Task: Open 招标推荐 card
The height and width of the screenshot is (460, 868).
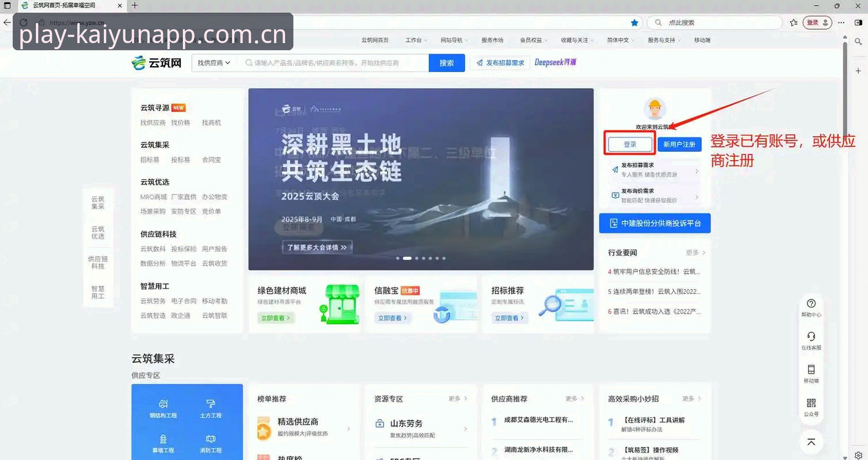Action: coord(538,304)
